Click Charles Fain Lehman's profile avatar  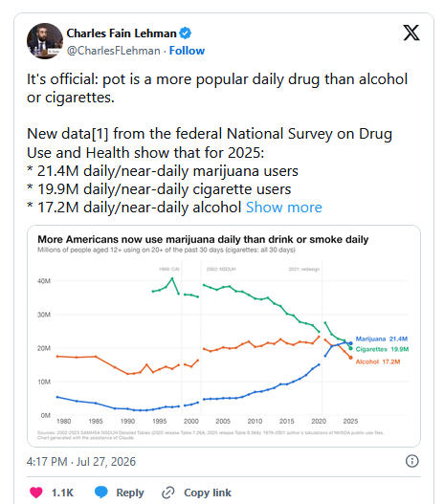[x=45, y=41]
